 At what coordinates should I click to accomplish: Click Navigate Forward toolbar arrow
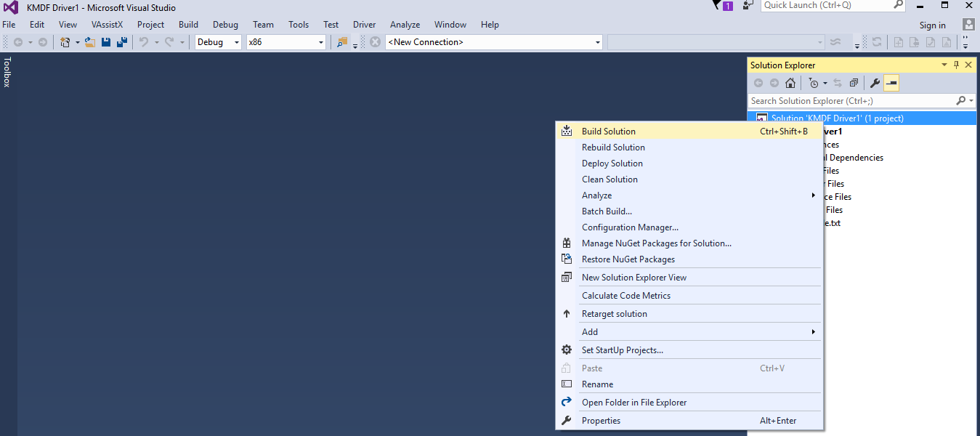click(43, 42)
